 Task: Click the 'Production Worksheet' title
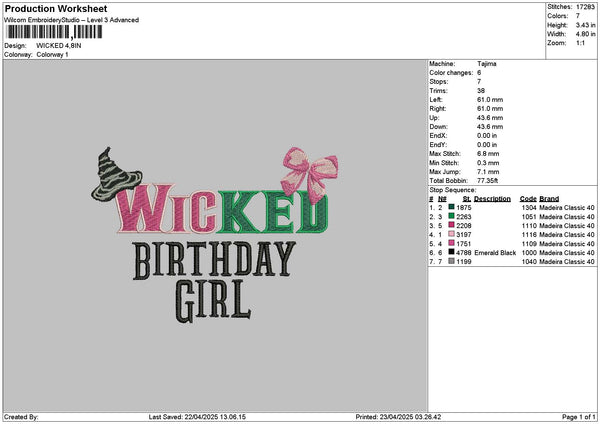point(56,8)
